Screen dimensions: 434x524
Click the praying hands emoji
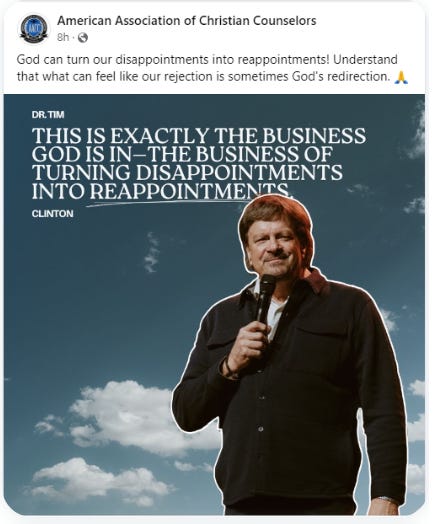coord(401,77)
